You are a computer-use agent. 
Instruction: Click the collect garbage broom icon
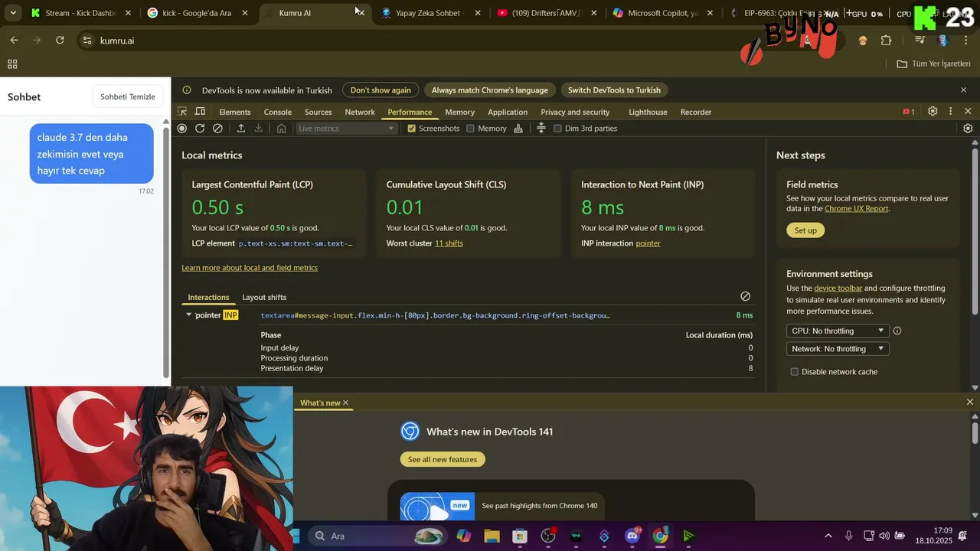pyautogui.click(x=518, y=129)
